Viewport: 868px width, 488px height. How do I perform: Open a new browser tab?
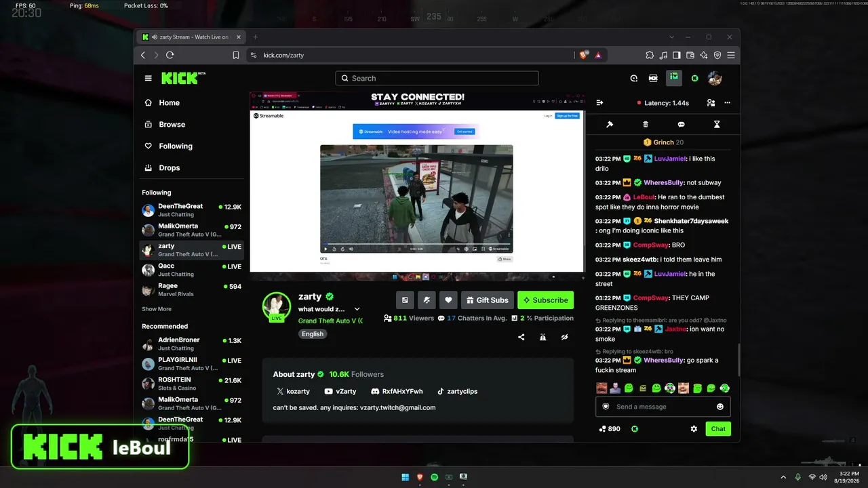(256, 37)
